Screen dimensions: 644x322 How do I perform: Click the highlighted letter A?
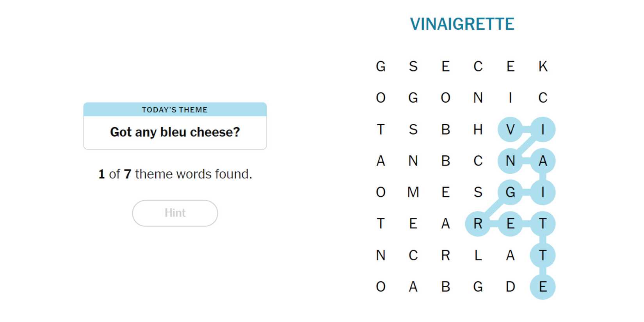(543, 161)
